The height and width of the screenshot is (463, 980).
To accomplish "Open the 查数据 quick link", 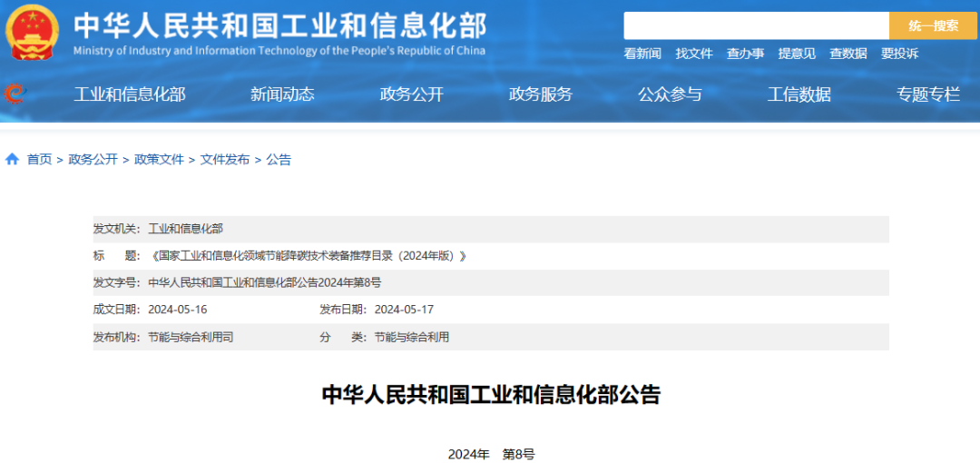I will (848, 54).
